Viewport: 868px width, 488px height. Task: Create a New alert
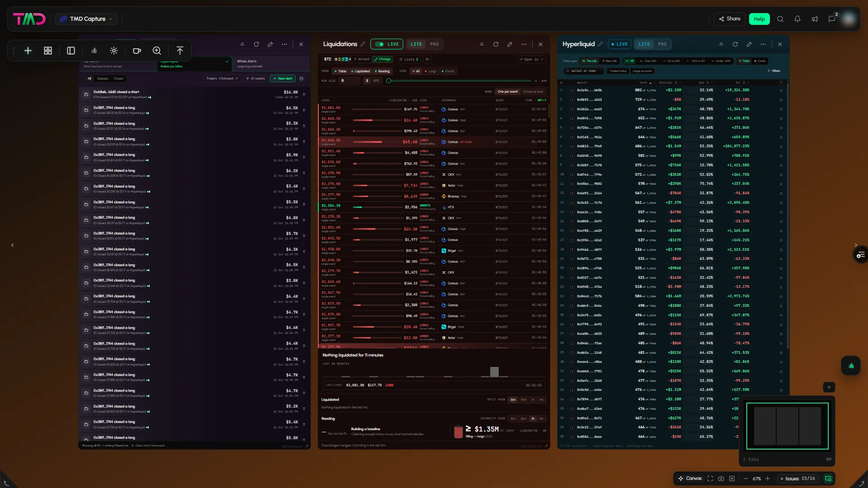(x=283, y=79)
